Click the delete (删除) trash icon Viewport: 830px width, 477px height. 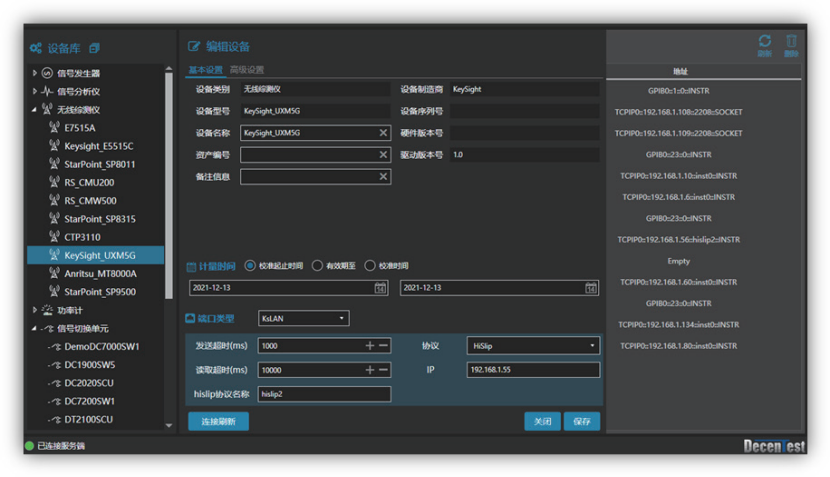click(791, 43)
